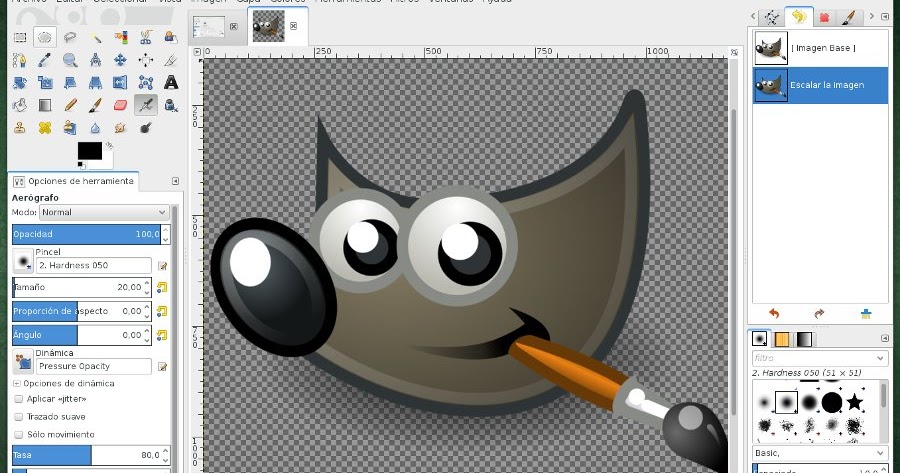Screen dimensions: 900x473
Task: Reset the Tamaño size to brush default
Action: pos(162,287)
